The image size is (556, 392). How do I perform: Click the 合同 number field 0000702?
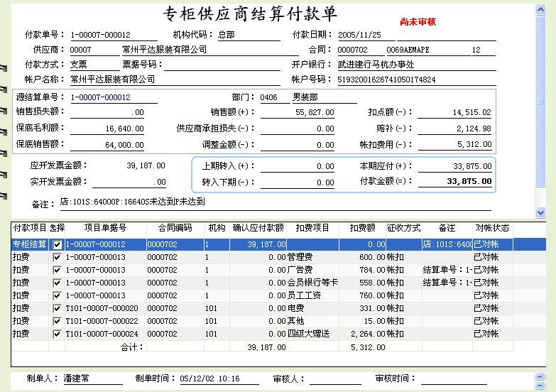360,50
